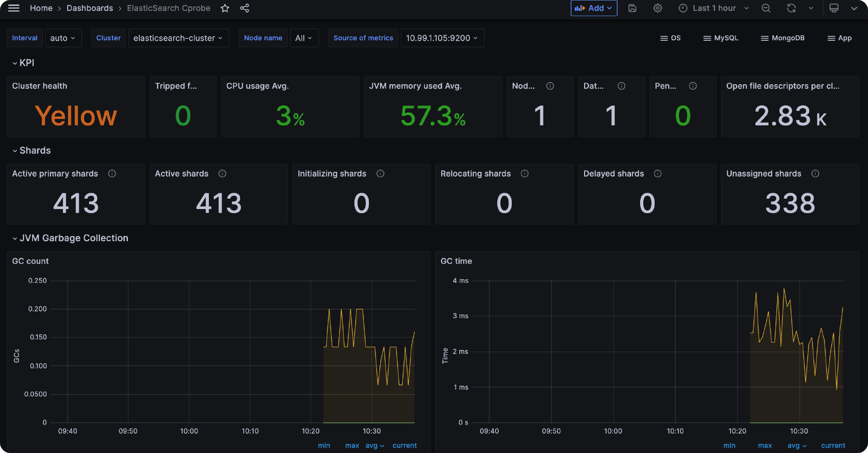
Task: Sort GC count legend by avg
Action: tap(375, 446)
